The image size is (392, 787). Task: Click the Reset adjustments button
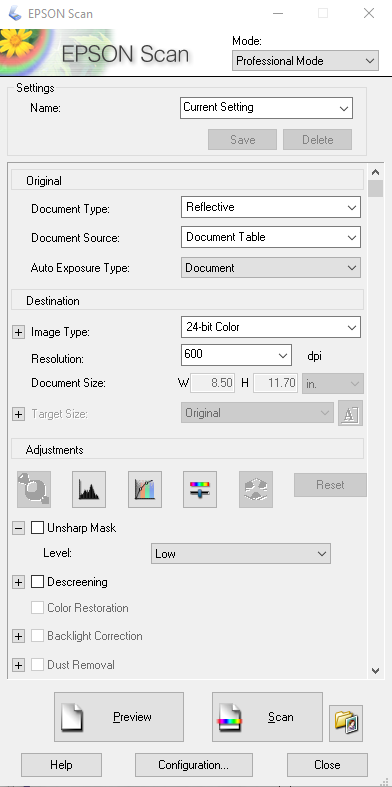click(330, 485)
